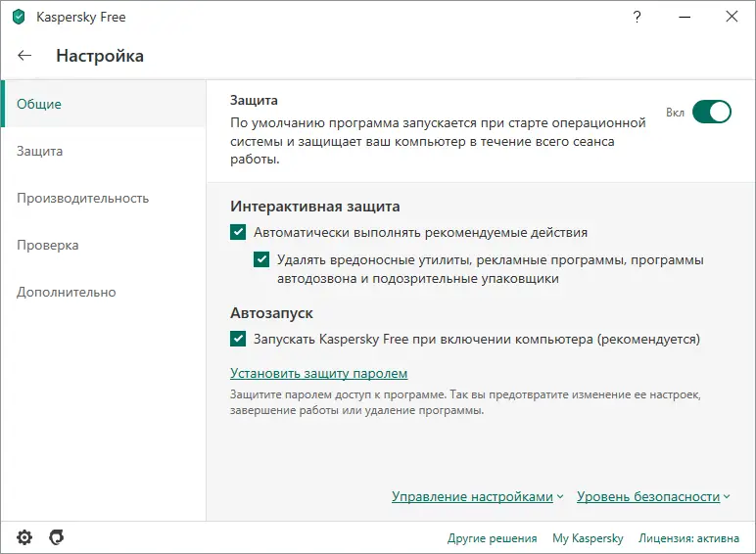
Task: Click the back arrow next to Настройка
Action: (24, 56)
